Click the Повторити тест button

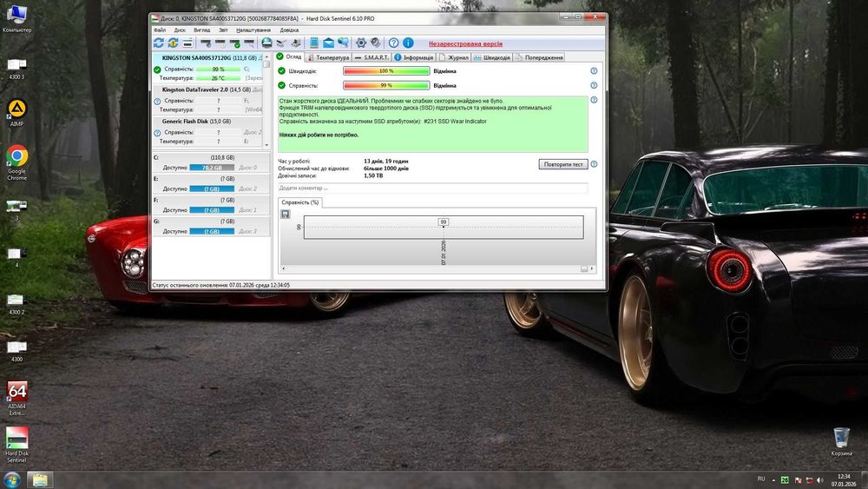click(563, 164)
